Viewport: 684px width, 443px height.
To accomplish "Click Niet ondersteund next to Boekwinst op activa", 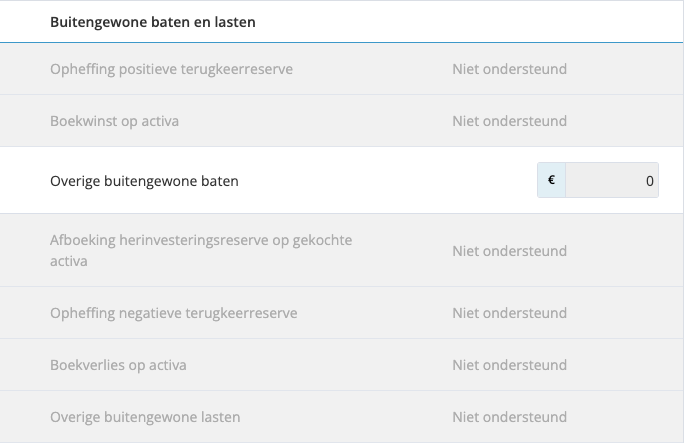I will pos(509,121).
